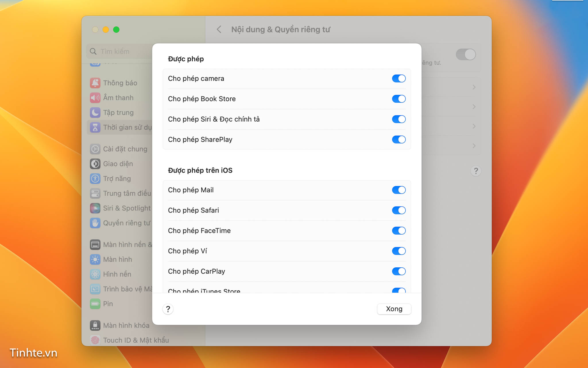
Task: Select the Giao diện appearance icon
Action: tap(95, 164)
